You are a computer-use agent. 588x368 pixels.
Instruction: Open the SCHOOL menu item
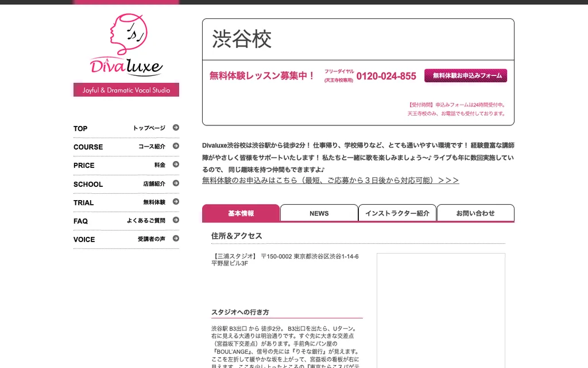[126, 184]
